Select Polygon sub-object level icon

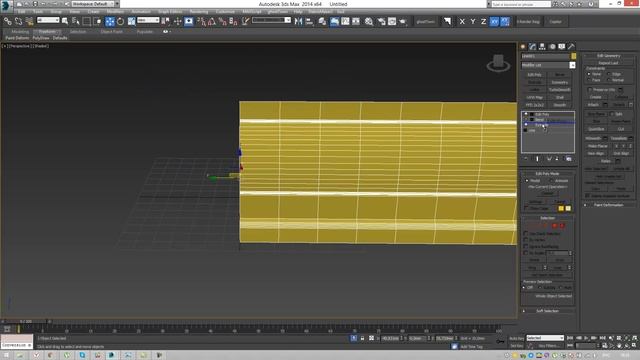[x=555, y=225]
